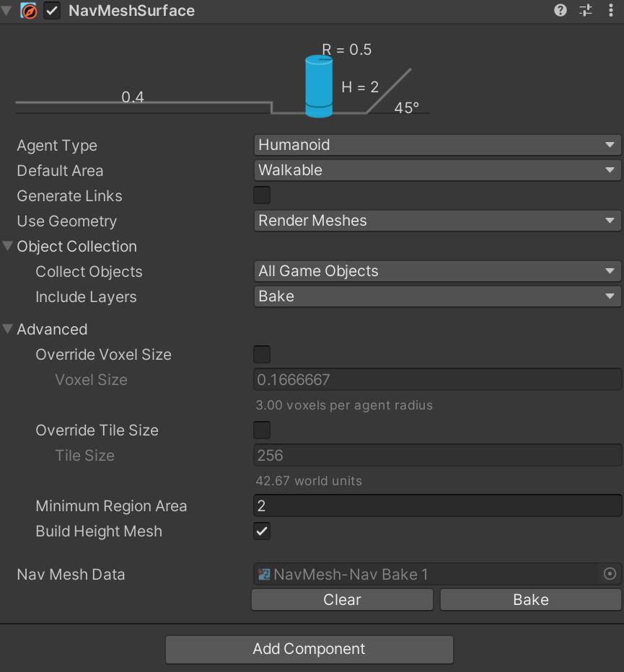624x672 pixels.
Task: Open the Include Layers dropdown
Action: [x=436, y=296]
